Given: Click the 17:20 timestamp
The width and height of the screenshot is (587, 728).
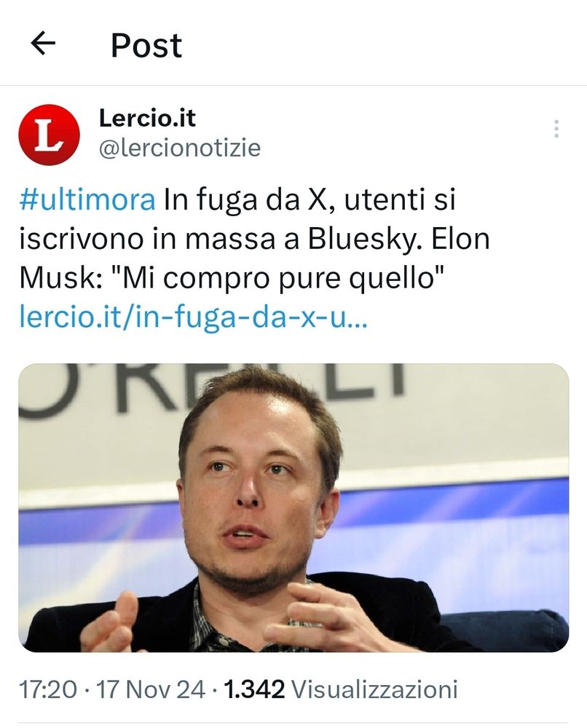Looking at the screenshot, I should (x=48, y=689).
